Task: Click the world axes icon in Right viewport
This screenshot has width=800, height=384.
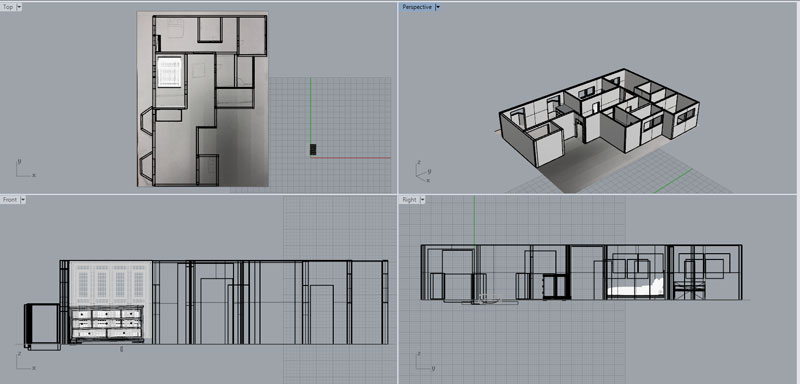Action: click(424, 360)
